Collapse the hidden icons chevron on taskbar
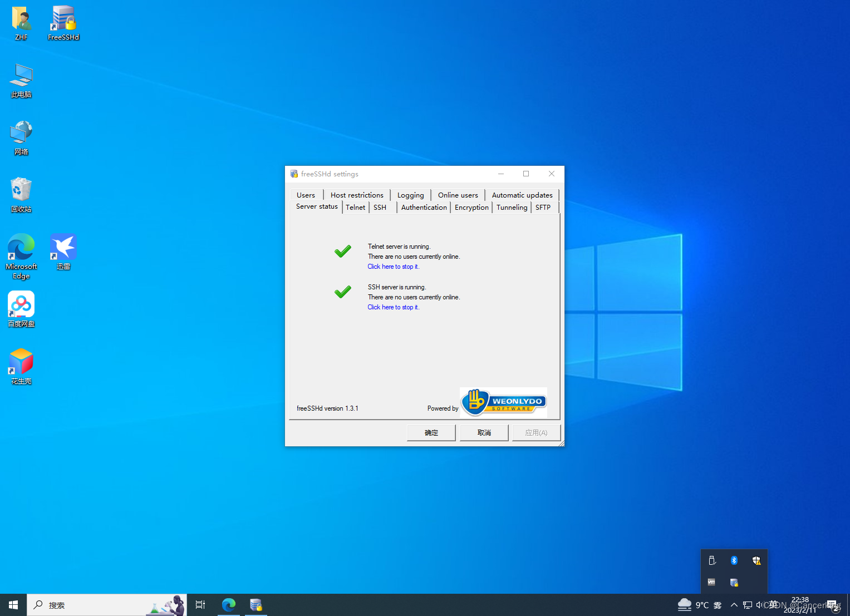850x616 pixels. (x=734, y=604)
